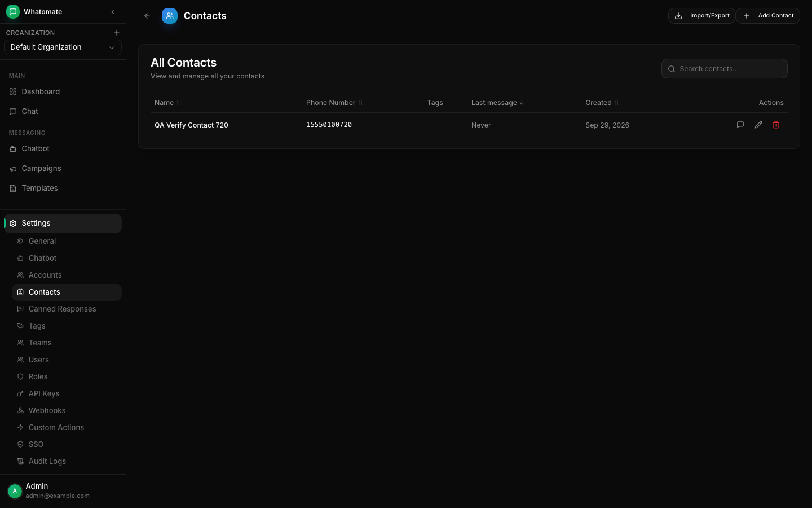Screen dimensions: 812x508
Task: Open Users settings
Action: (x=67, y=360)
